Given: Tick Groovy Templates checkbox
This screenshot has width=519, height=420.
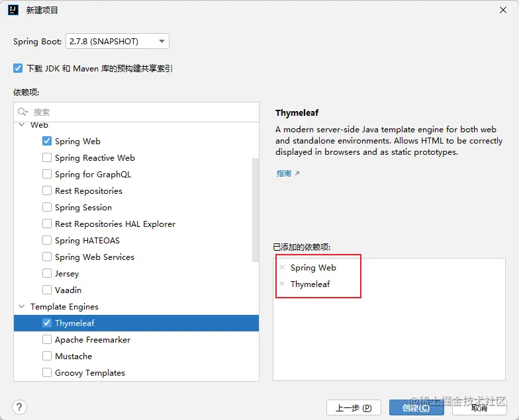Looking at the screenshot, I should (47, 372).
